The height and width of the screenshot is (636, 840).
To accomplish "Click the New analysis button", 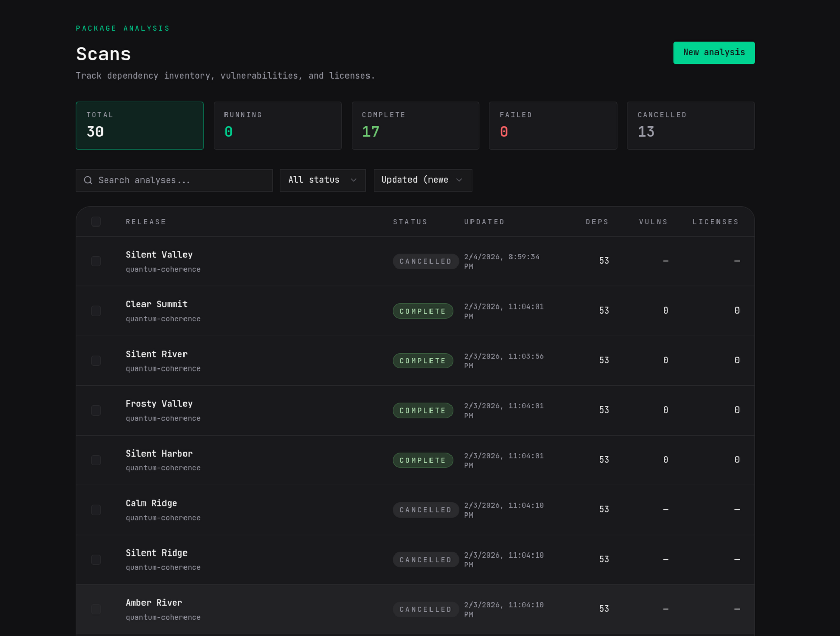I will point(713,53).
